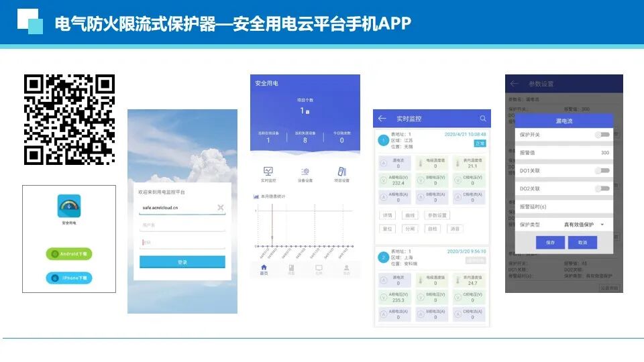The height and width of the screenshot is (362, 644).
Task: Click device 2 A相电压 235.3 tile
Action: (394, 297)
